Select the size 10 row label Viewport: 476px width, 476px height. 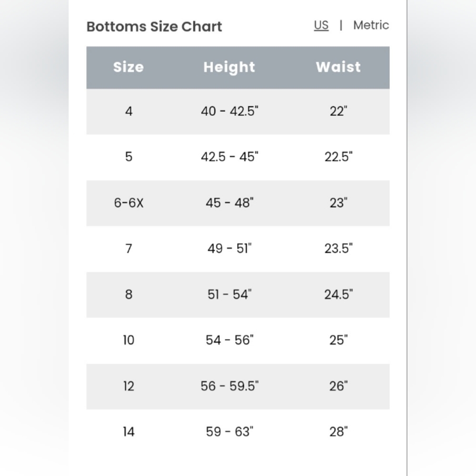(x=129, y=340)
